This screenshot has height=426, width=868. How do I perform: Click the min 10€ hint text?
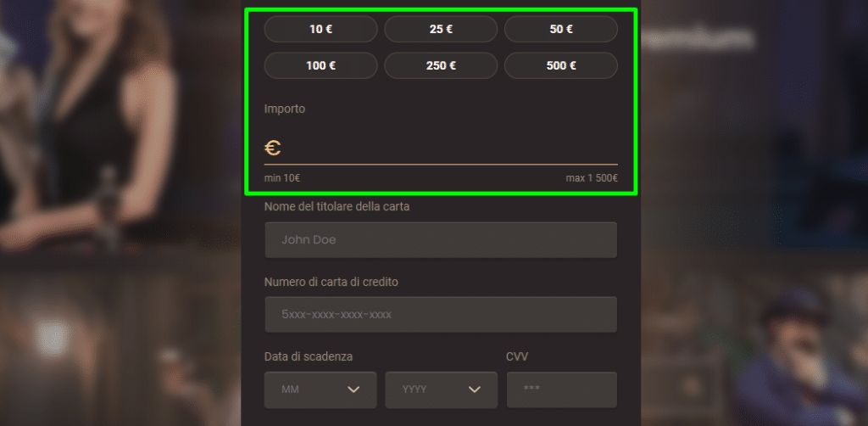[282, 178]
